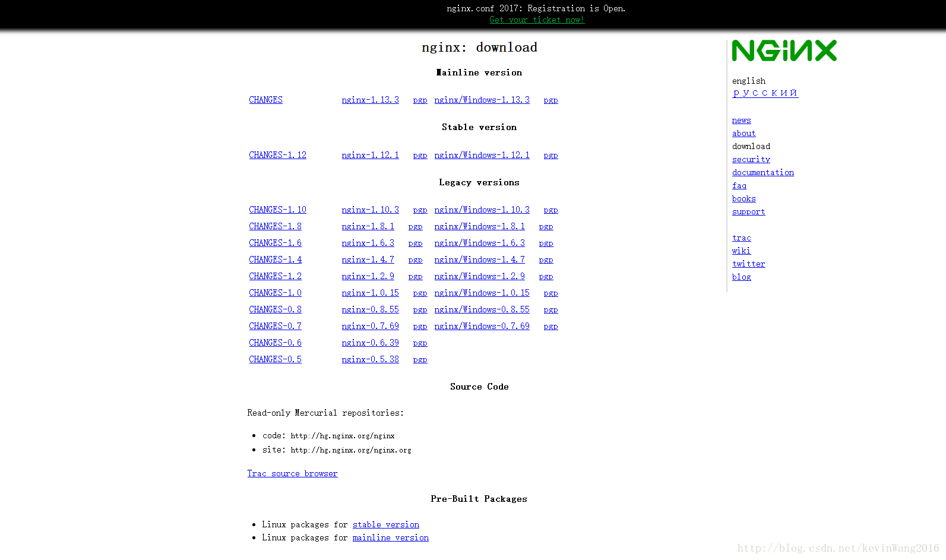This screenshot has height=560, width=946.
Task: Download nginx-0.6.39
Action: [370, 343]
